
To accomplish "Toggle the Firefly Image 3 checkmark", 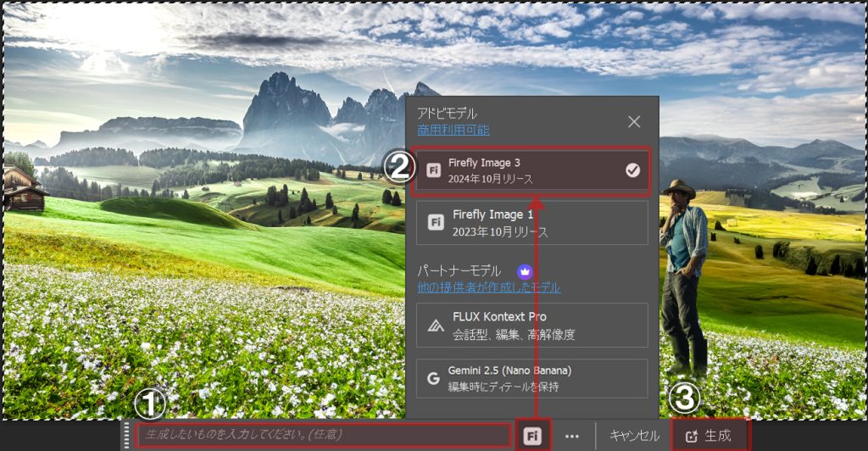I will pos(632,170).
